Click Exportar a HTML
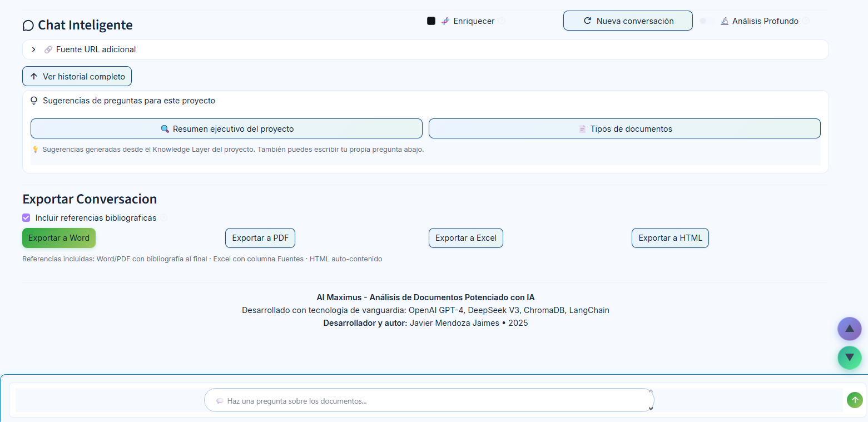This screenshot has width=868, height=422. point(670,238)
